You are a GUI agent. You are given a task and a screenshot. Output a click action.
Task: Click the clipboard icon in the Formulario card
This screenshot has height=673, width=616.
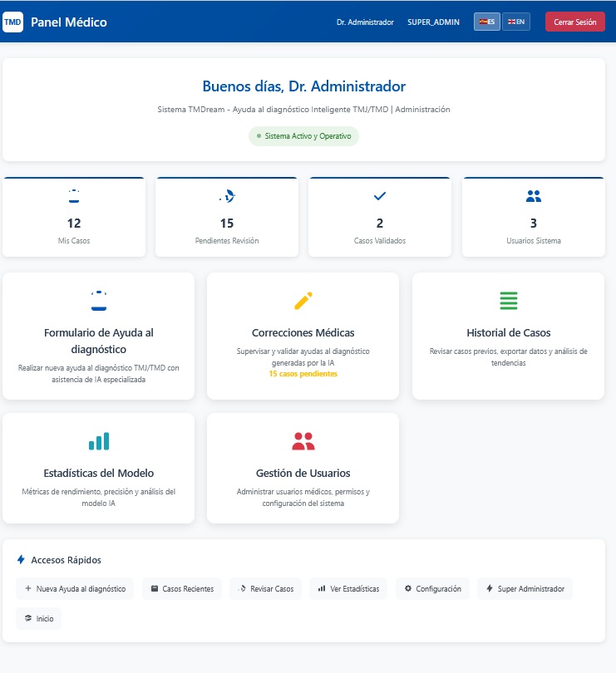[x=99, y=301]
